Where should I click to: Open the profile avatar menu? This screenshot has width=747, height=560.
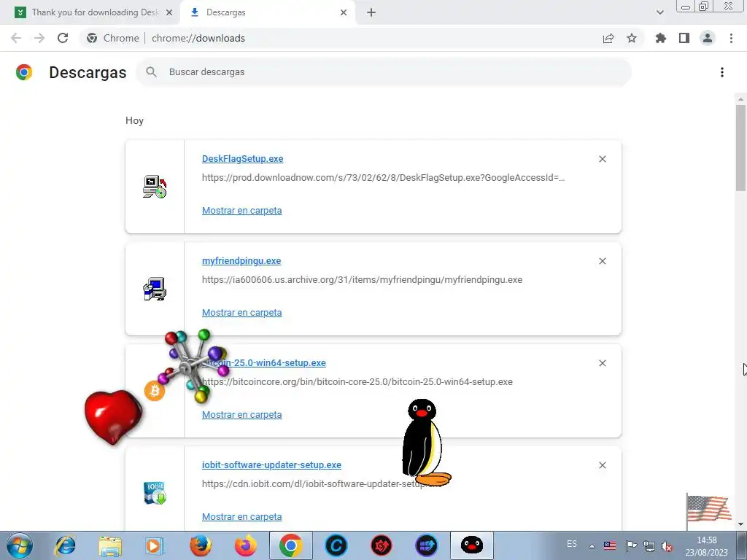pos(708,38)
